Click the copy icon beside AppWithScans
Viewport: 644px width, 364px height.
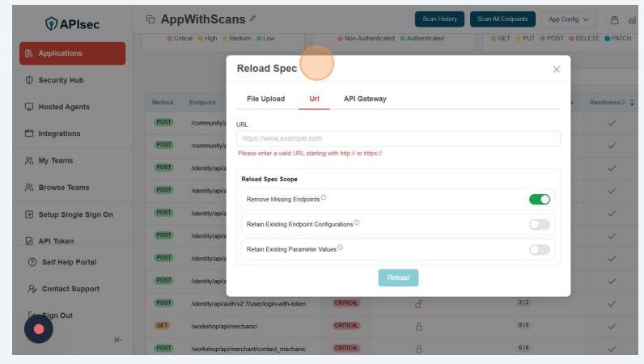pos(150,19)
